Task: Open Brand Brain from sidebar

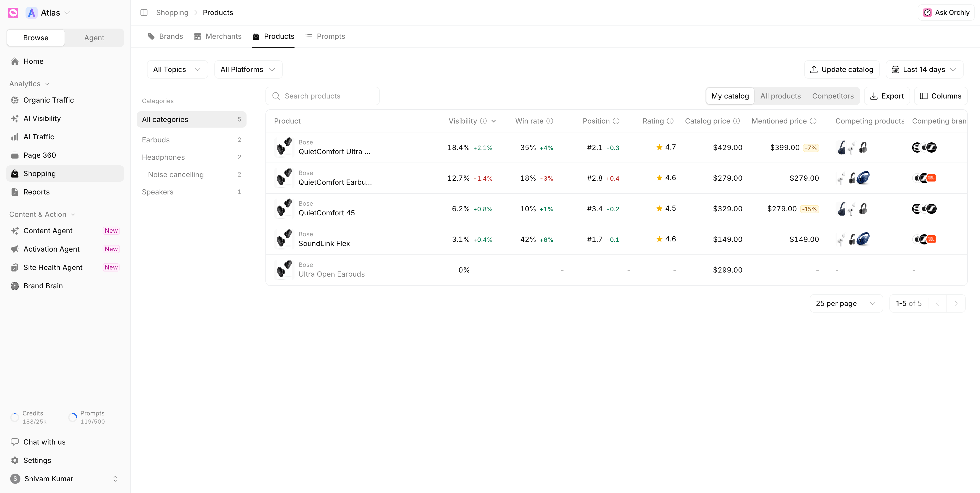Action: click(x=65, y=286)
